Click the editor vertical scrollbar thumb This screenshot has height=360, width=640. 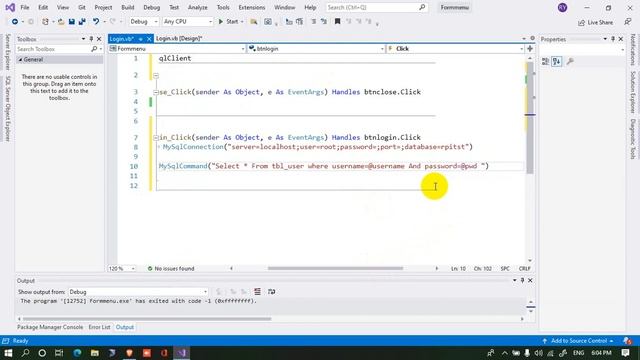pos(530,118)
